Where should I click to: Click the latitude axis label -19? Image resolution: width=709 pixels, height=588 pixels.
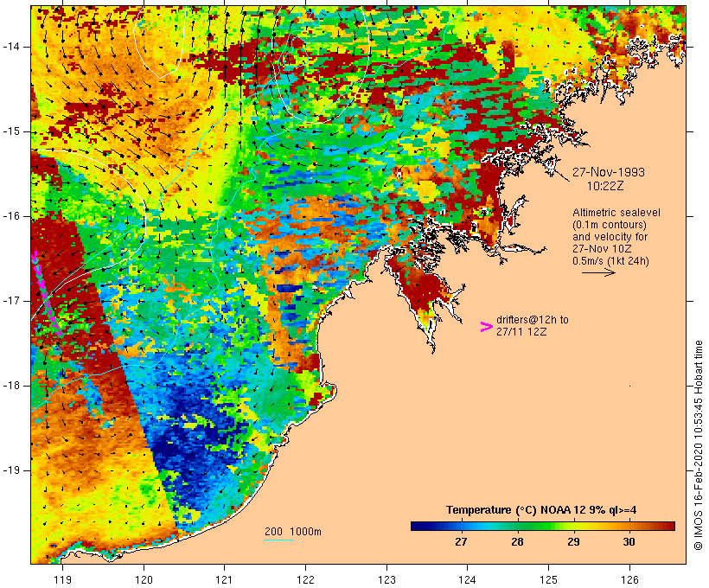coord(10,470)
